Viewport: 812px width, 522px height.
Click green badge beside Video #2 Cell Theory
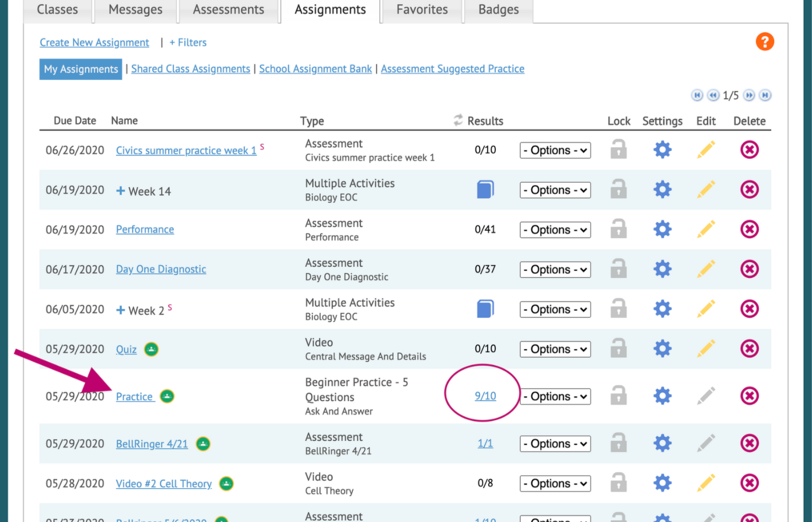pos(226,483)
